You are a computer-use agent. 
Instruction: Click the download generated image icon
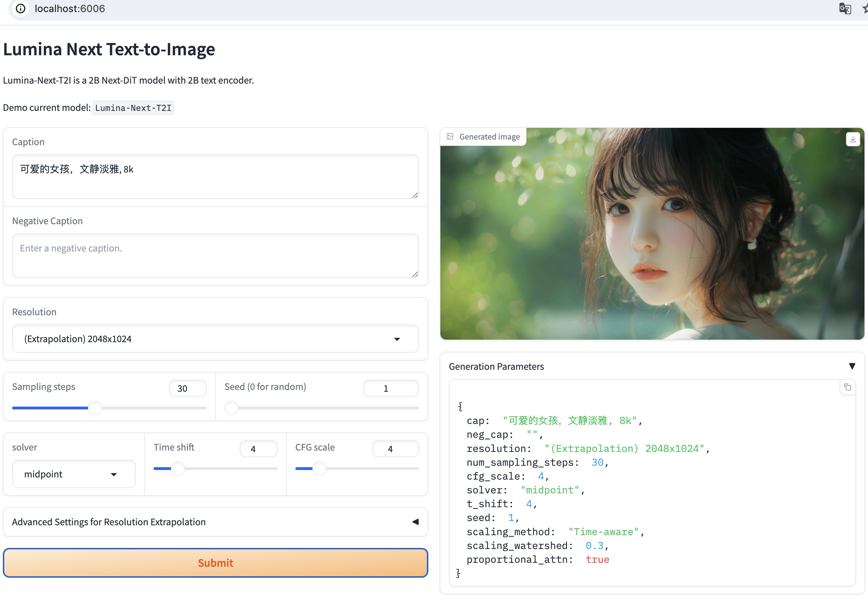pyautogui.click(x=852, y=140)
